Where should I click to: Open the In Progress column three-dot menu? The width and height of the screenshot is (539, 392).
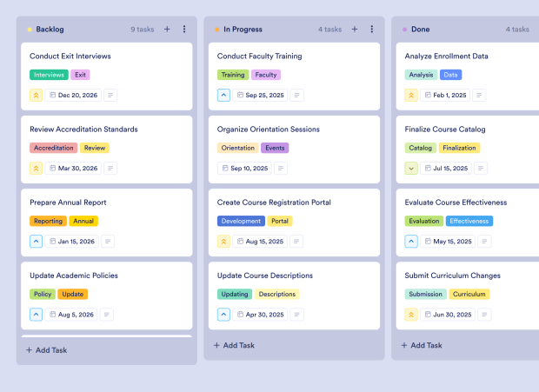click(x=372, y=29)
